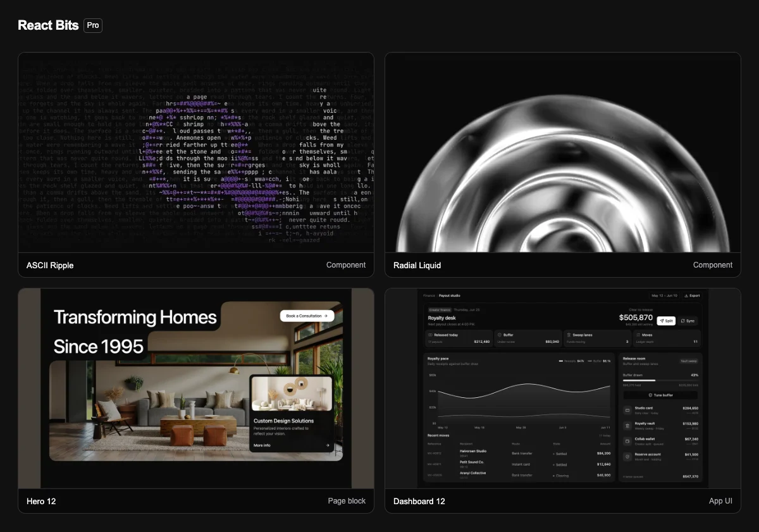This screenshot has height=532, width=759.
Task: Click the Sweep lanes stat card
Action: [598, 338]
